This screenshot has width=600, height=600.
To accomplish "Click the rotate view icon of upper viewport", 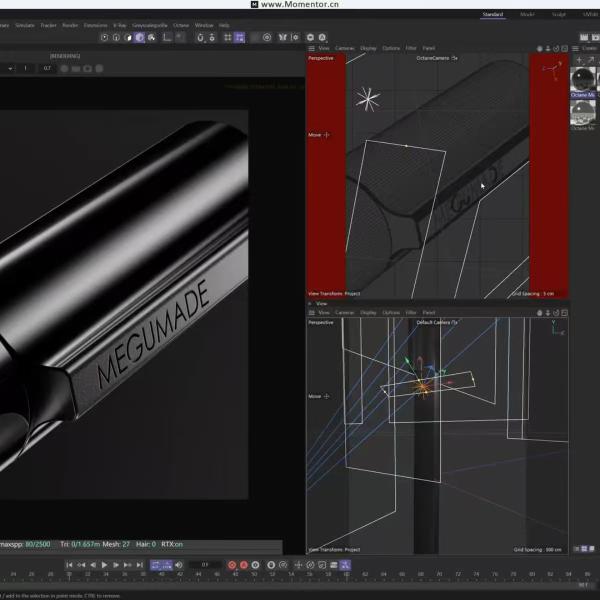I will click(x=556, y=49).
